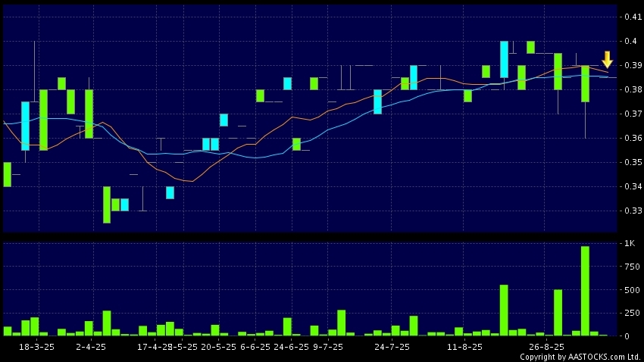Image resolution: width=644 pixels, height=362 pixels.
Task: Select the 750 volume axis label
Action: coord(631,267)
